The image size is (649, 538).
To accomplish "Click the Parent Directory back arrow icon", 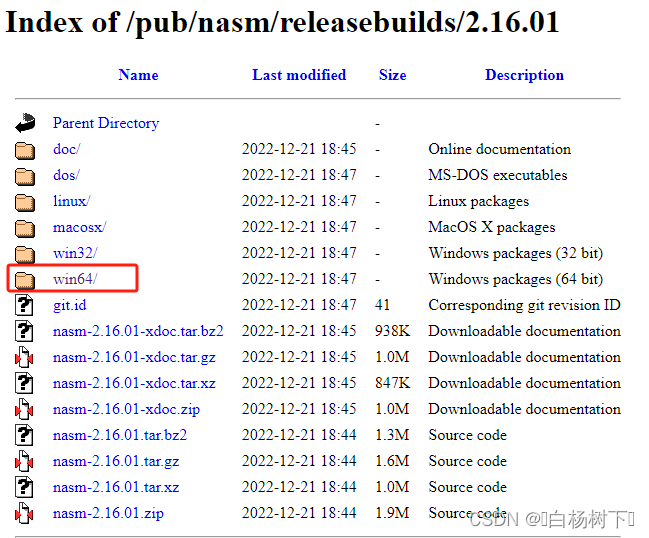I will tap(25, 122).
